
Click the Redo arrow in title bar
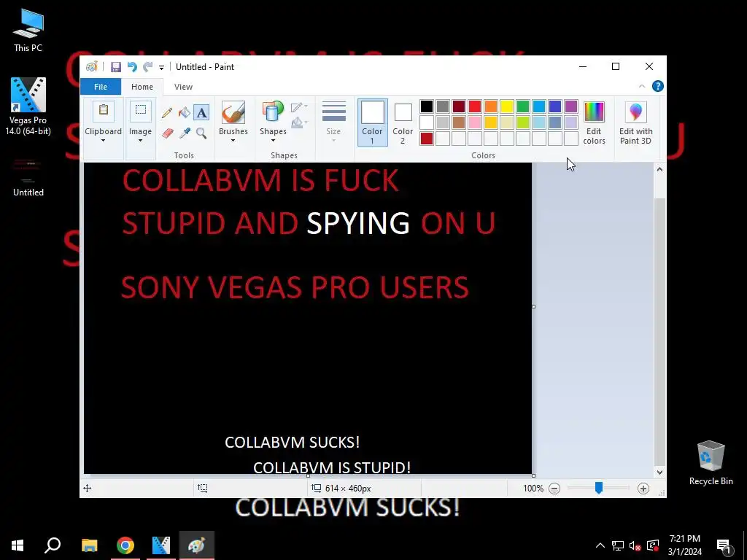tap(147, 67)
